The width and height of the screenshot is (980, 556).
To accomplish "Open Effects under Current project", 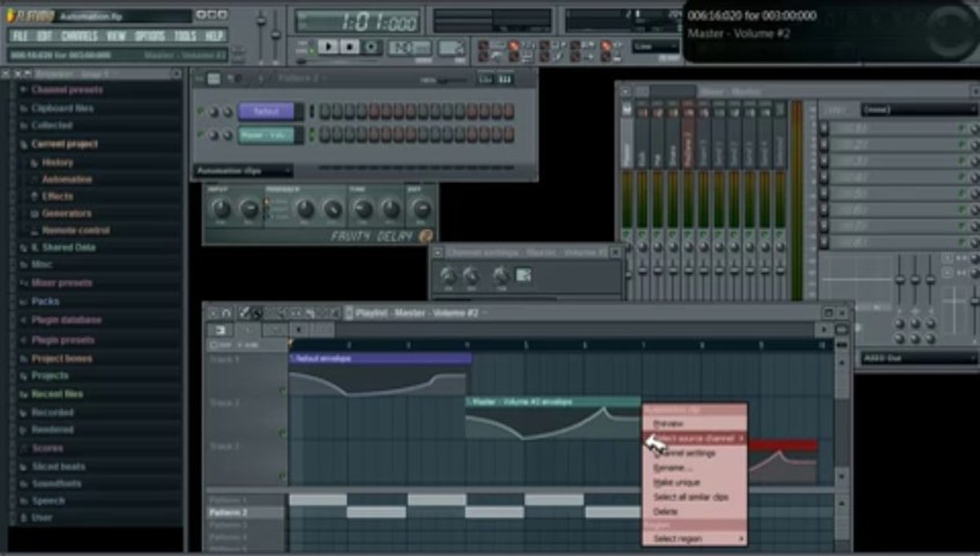I will pos(57,196).
